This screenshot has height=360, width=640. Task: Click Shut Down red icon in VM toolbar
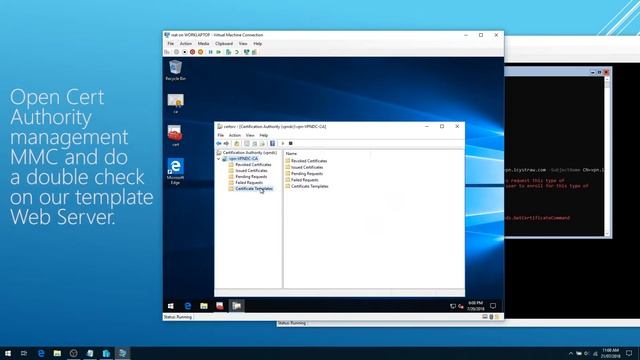[193, 52]
